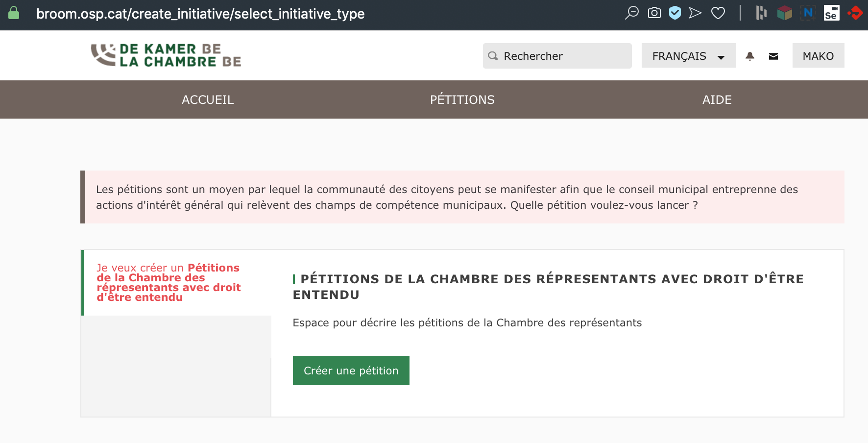The image size is (868, 443).
Task: Click the notifications bell icon
Action: click(749, 56)
